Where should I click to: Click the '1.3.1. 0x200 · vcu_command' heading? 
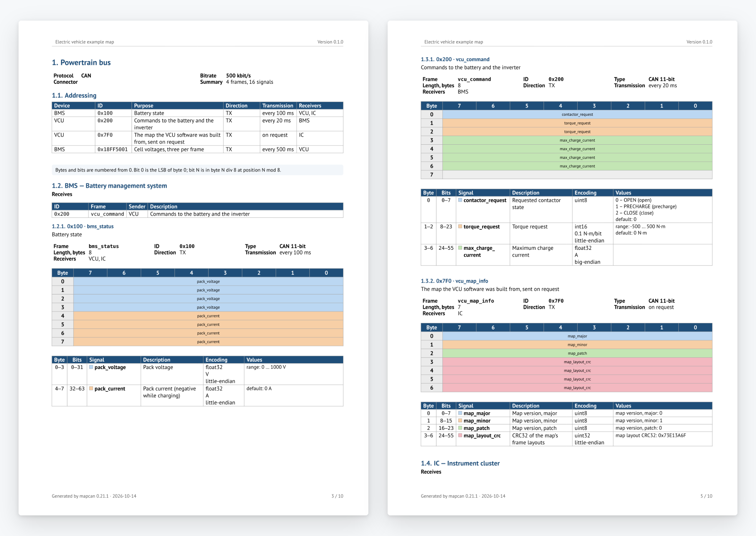[x=455, y=59]
